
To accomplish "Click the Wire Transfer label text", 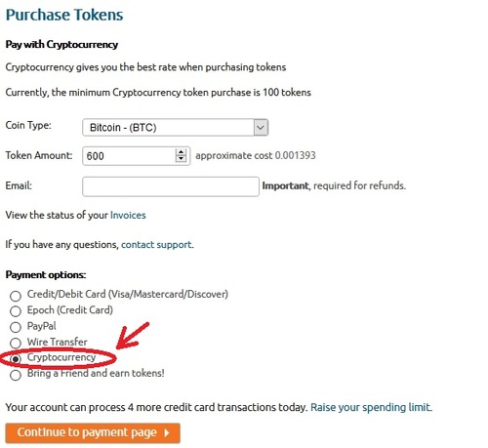I will point(58,342).
